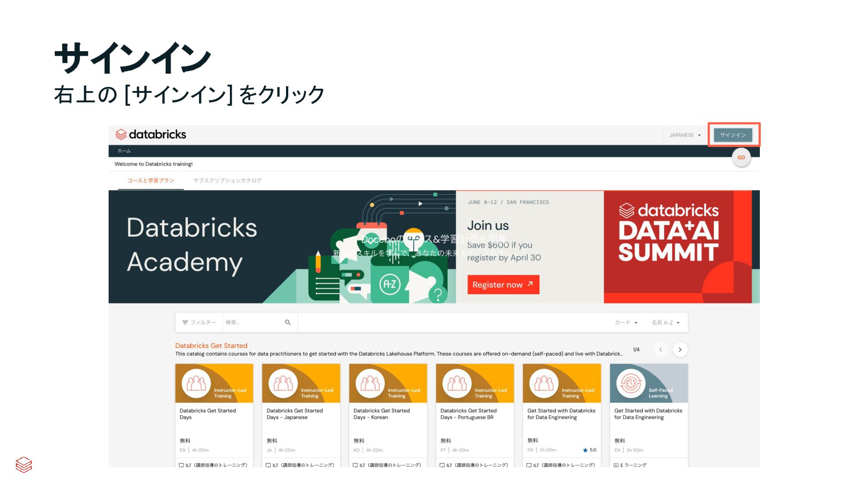
Task: Click Instructor-Led icon on Portuguese BR card
Action: click(457, 383)
